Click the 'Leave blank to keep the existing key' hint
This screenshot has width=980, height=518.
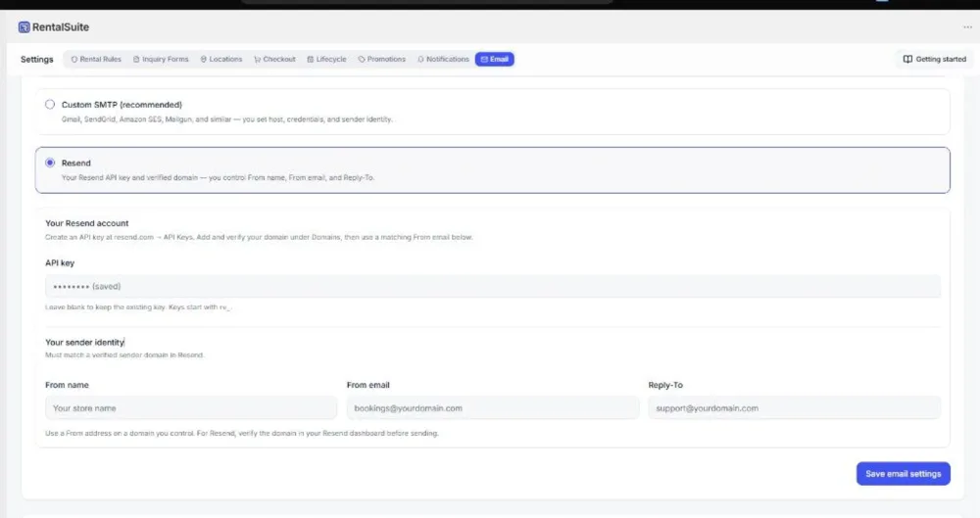coord(138,307)
